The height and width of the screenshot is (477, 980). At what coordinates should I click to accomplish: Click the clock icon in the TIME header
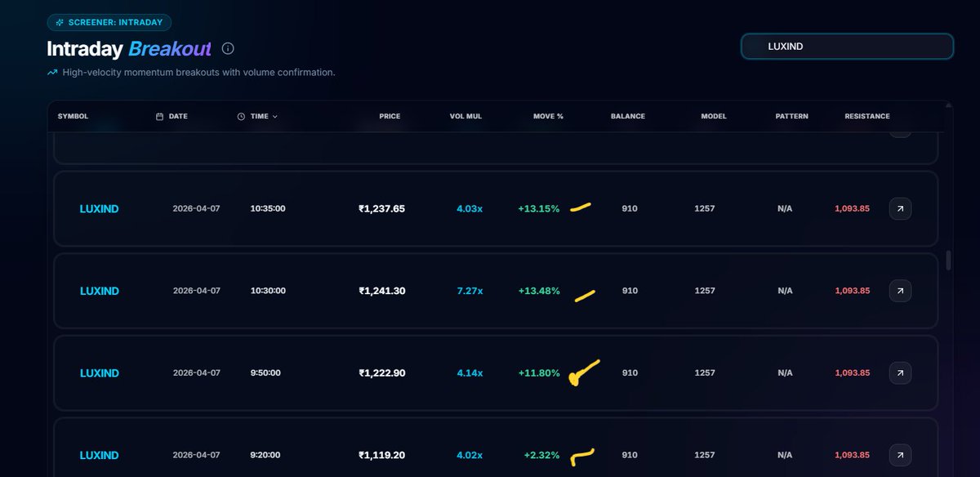coord(241,117)
